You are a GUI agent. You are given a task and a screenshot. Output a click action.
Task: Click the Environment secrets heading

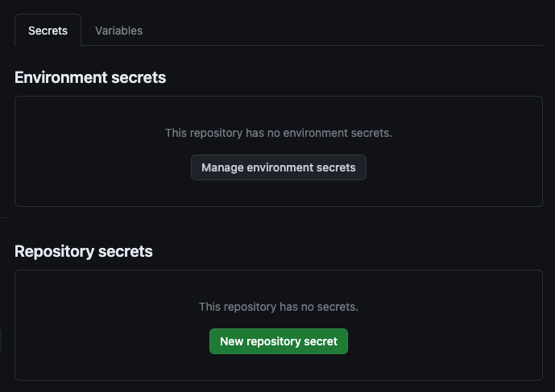coord(90,77)
